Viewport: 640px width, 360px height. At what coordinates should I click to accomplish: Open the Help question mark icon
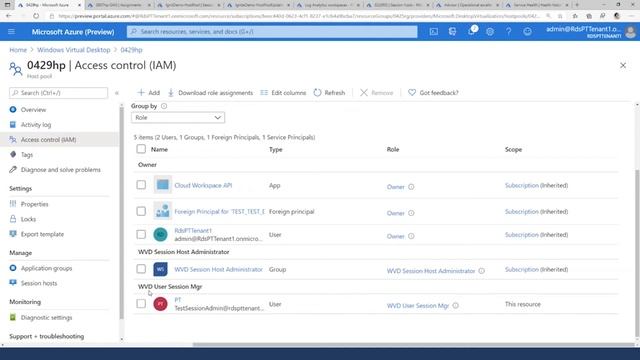pos(509,32)
